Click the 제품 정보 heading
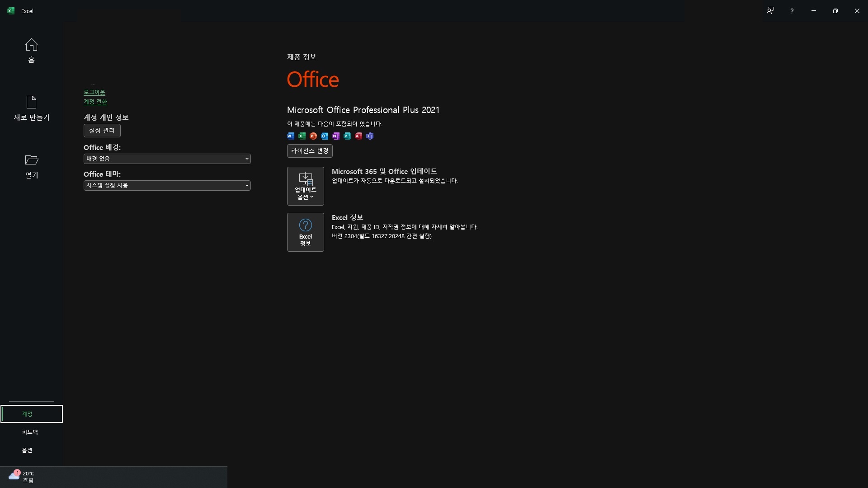This screenshot has width=868, height=488. 302,57
